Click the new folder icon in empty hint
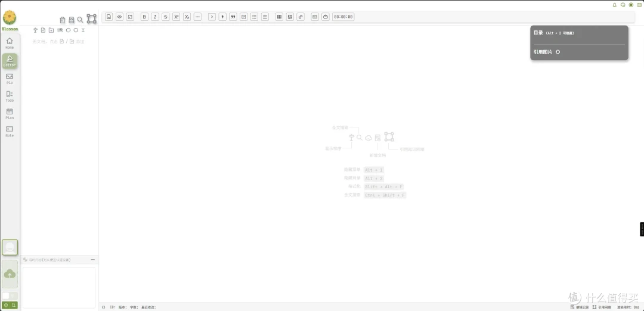This screenshot has height=311, width=644. click(x=72, y=42)
